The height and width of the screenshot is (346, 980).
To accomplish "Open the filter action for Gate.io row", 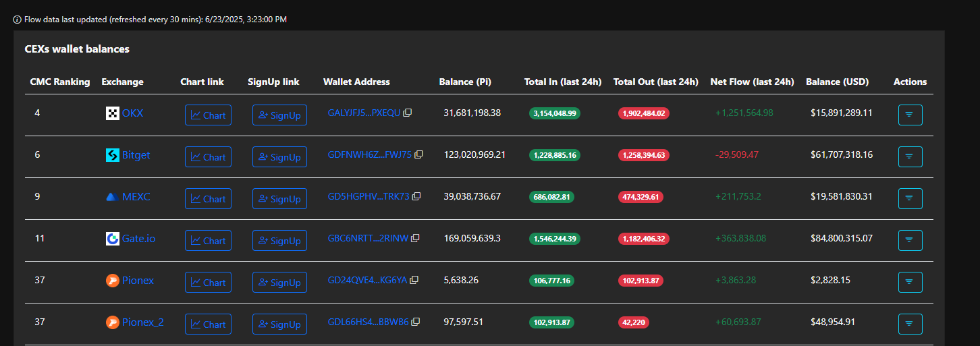I will (x=910, y=240).
